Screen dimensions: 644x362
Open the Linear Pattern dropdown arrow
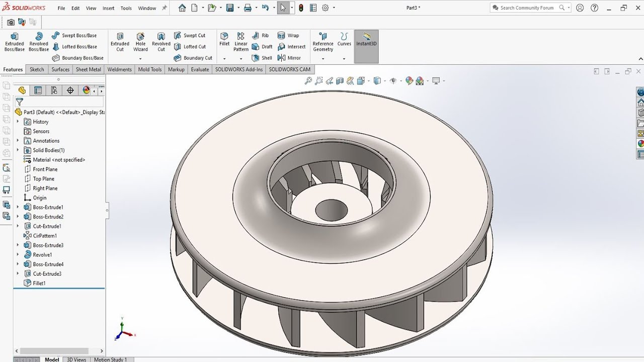click(x=241, y=59)
